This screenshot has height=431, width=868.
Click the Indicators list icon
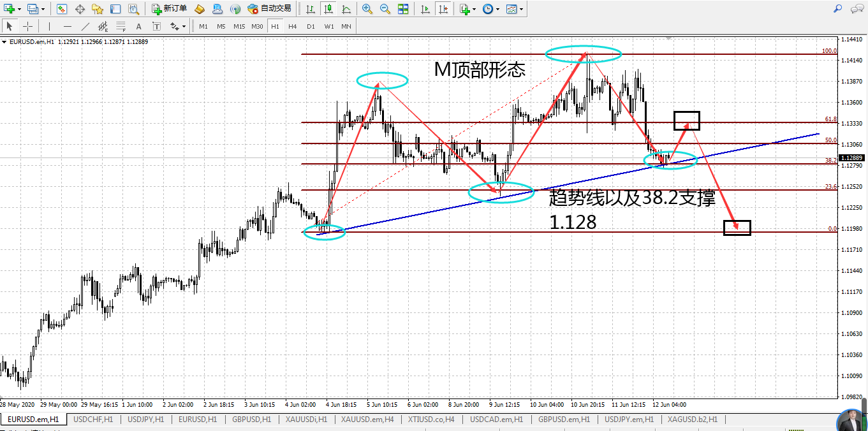[465, 9]
